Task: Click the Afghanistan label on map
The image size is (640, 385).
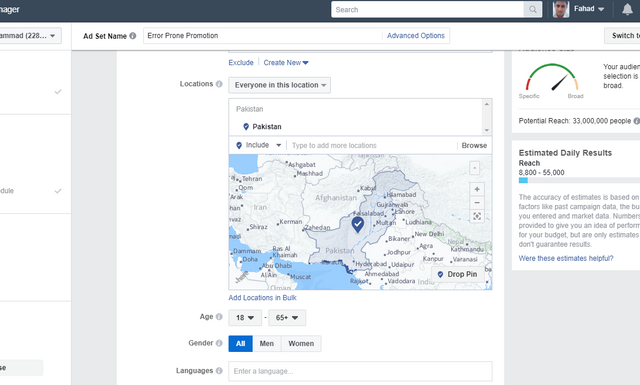Action: click(x=336, y=198)
